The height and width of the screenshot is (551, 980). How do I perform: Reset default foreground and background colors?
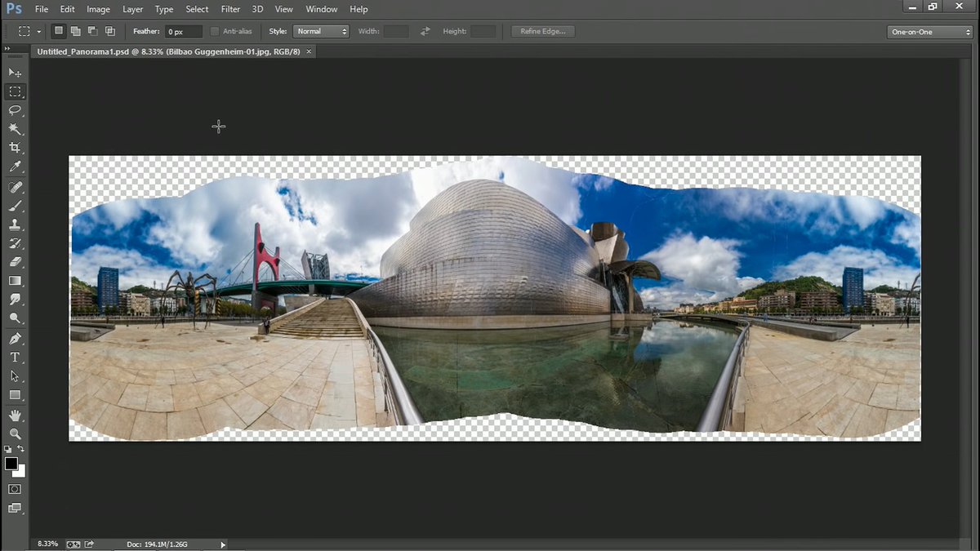(x=8, y=449)
